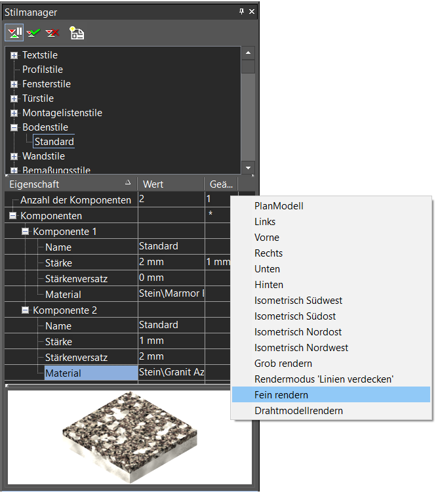The image size is (440, 504).
Task: Click the red X discard icon
Action: (x=52, y=32)
